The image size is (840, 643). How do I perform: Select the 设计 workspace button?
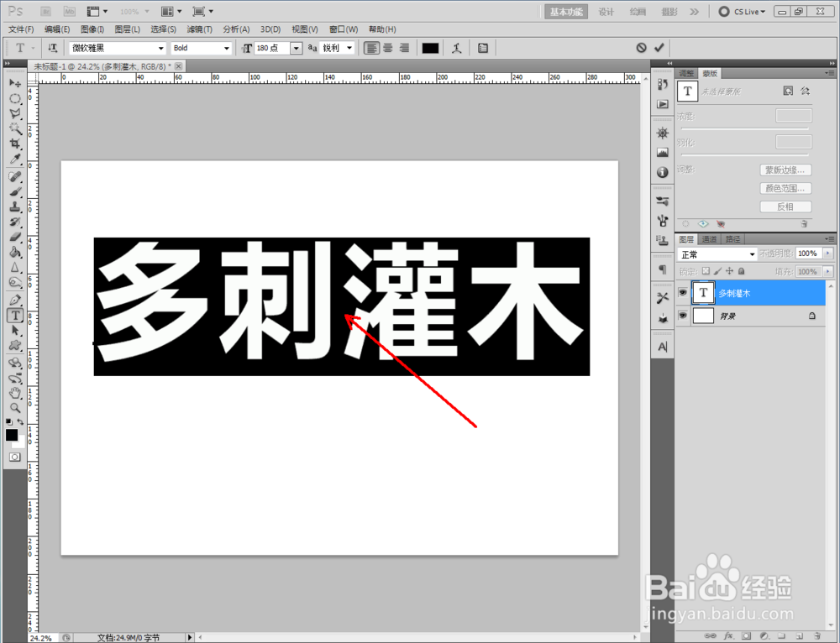click(x=606, y=11)
